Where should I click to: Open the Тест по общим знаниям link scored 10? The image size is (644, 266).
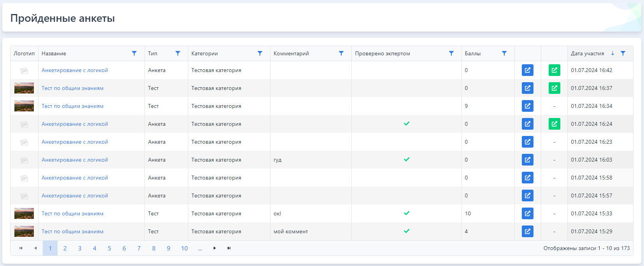(x=72, y=213)
